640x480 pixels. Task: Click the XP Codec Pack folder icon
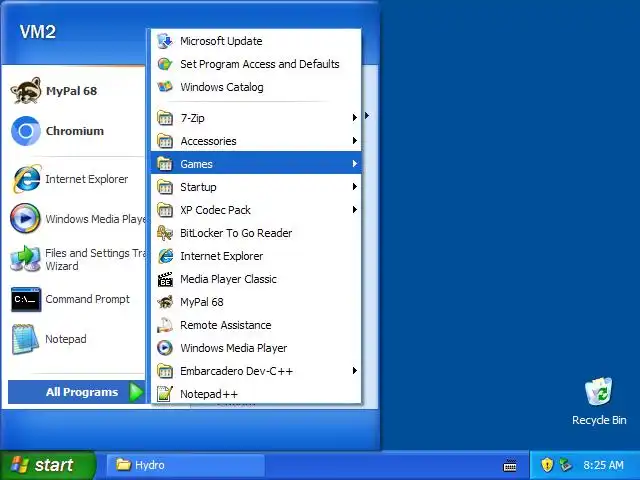[165, 210]
